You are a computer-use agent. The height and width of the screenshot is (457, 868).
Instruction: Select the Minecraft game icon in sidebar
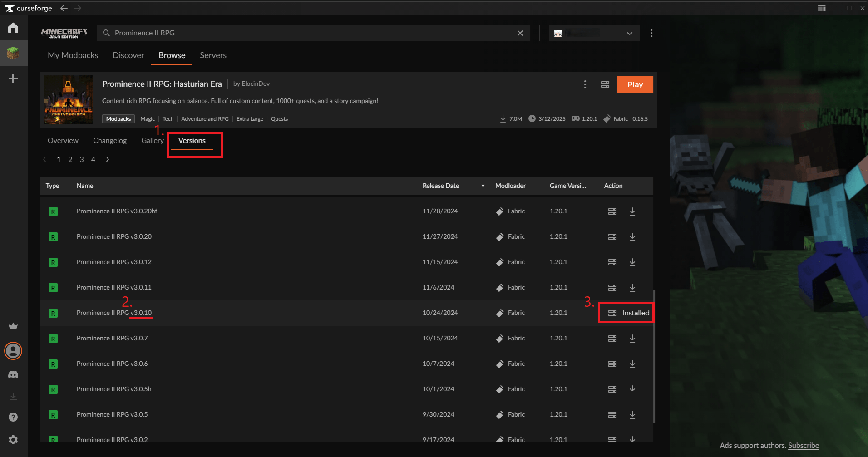coord(13,53)
